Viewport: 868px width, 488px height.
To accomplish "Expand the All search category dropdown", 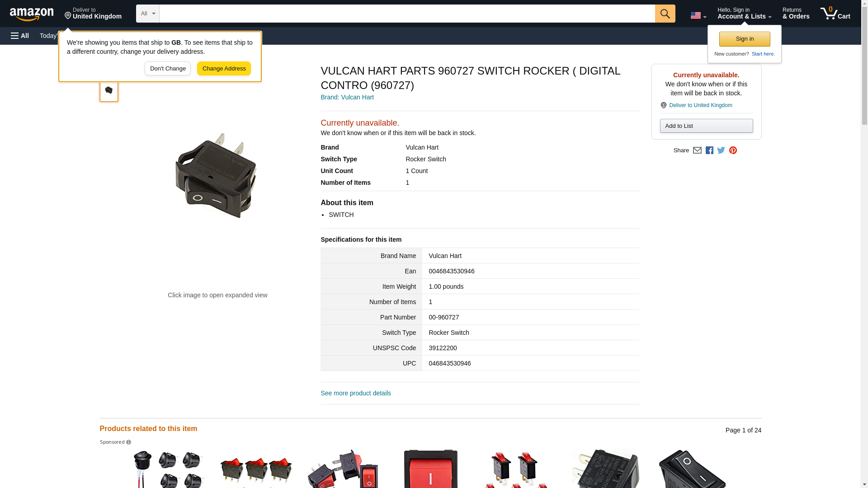I will point(147,14).
